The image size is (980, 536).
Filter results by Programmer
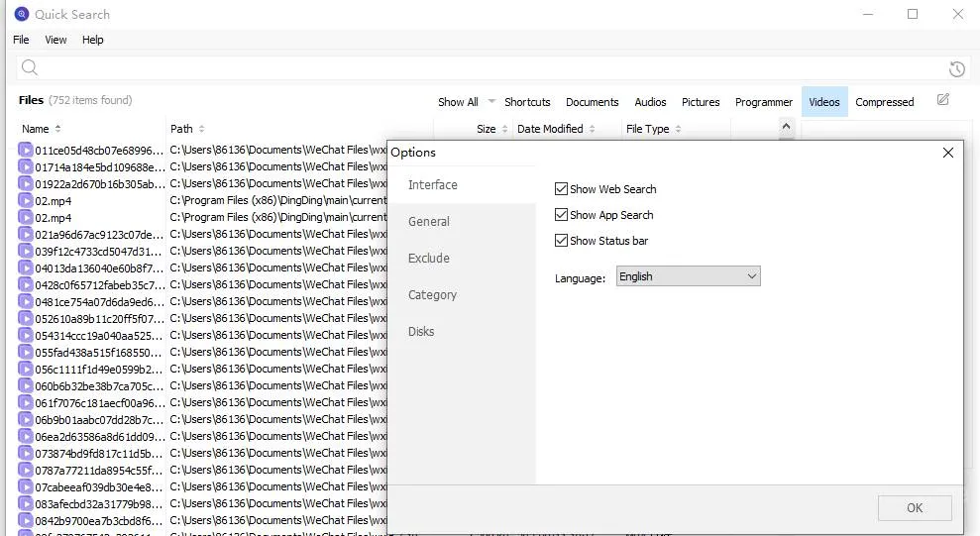point(764,102)
